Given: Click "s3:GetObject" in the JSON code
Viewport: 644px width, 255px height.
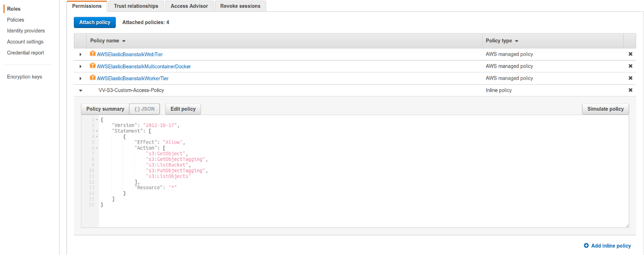Looking at the screenshot, I should [x=167, y=154].
